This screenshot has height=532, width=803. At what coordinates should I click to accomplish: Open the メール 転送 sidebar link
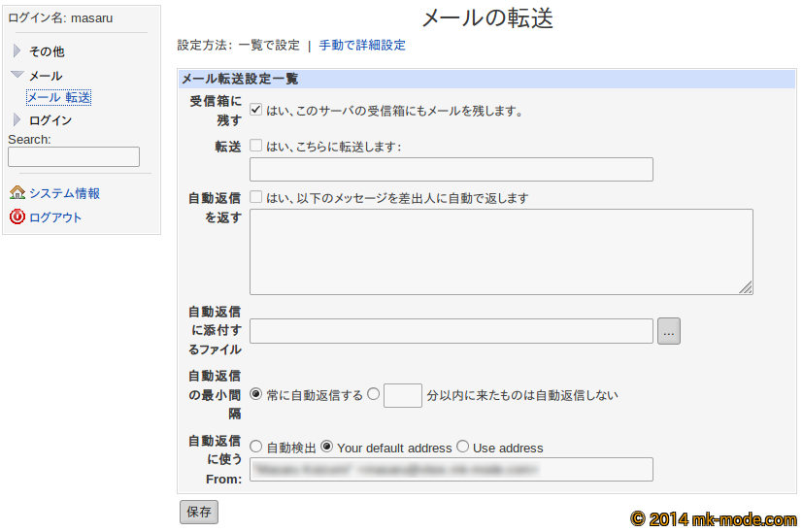pos(59,97)
